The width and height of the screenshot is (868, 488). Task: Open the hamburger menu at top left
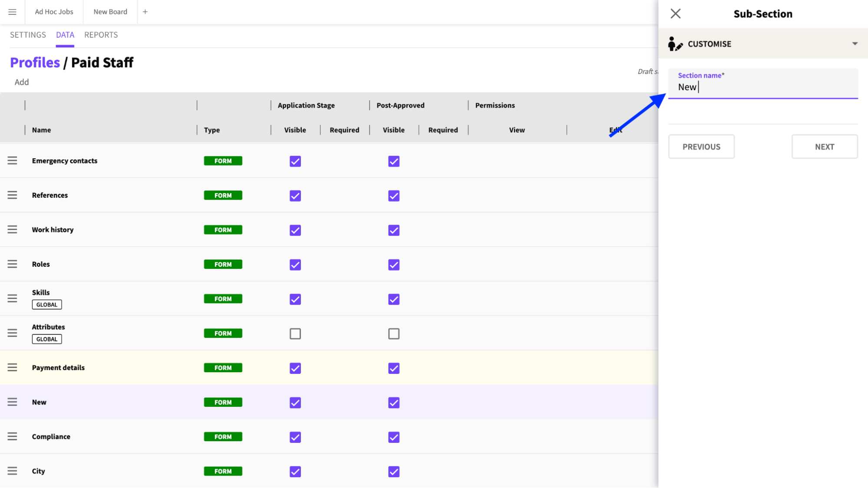[12, 12]
